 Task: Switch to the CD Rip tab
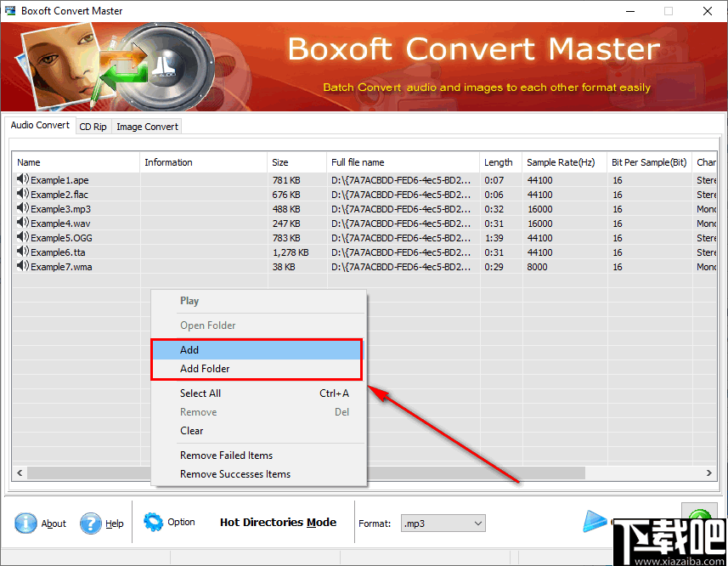coord(93,126)
